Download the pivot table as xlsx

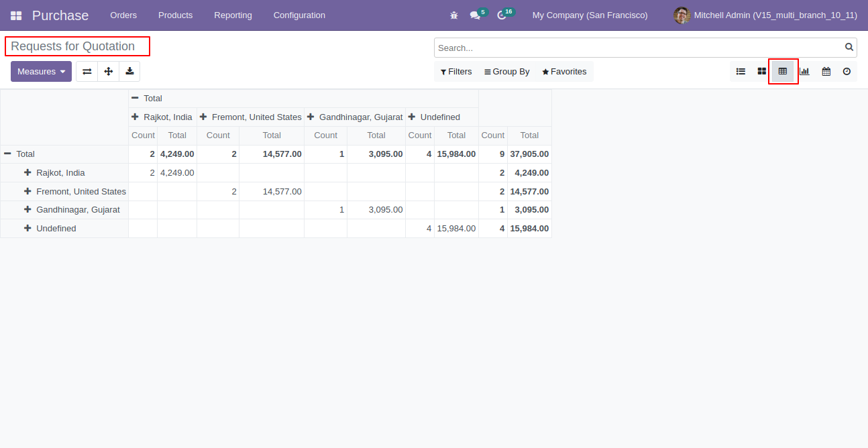[x=129, y=72]
